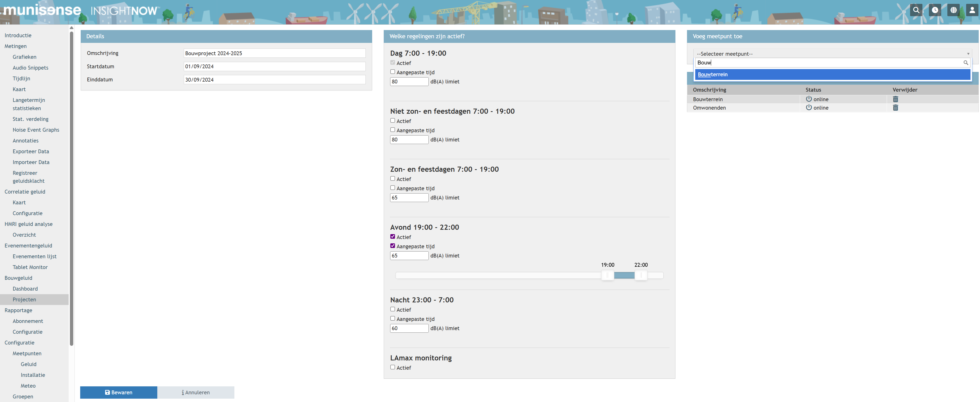Delete the Omwonenden meetpunt via trash icon

click(895, 108)
